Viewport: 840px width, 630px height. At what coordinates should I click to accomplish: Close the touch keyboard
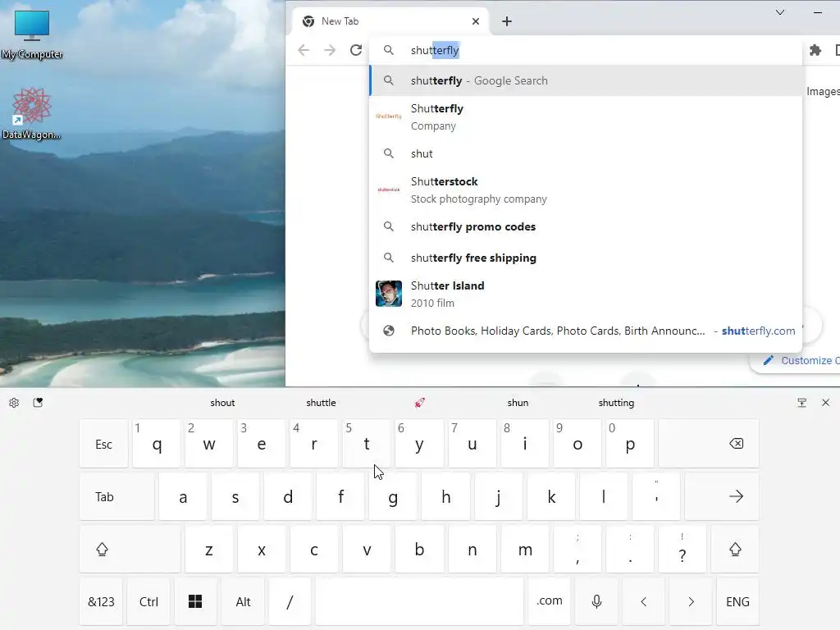(x=825, y=402)
